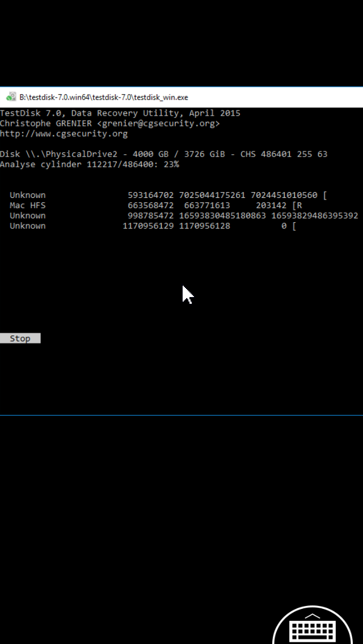Select the Mac HFS partition row
This screenshot has height=644, width=363.
156,205
